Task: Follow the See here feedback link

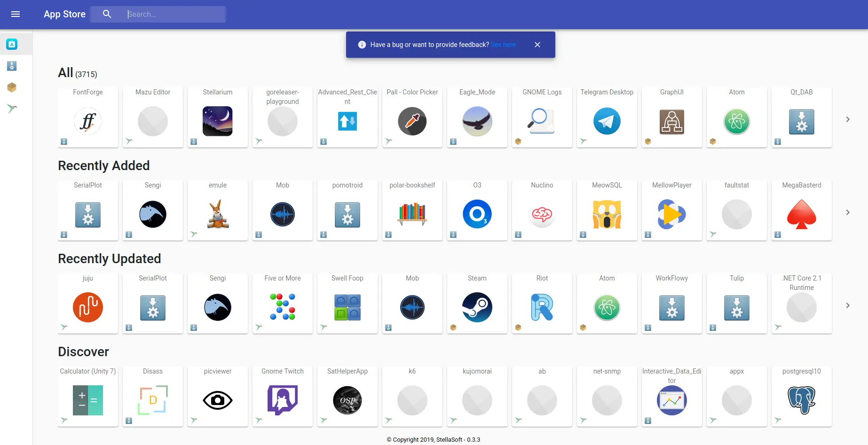Action: 503,45
